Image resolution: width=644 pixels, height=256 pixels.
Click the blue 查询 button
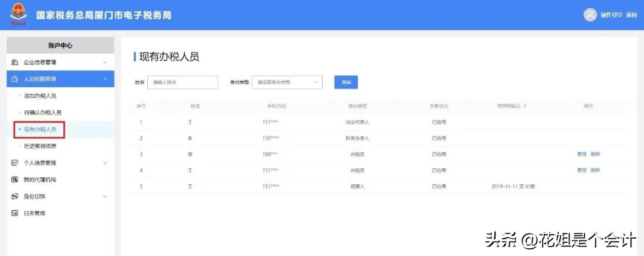(x=346, y=82)
